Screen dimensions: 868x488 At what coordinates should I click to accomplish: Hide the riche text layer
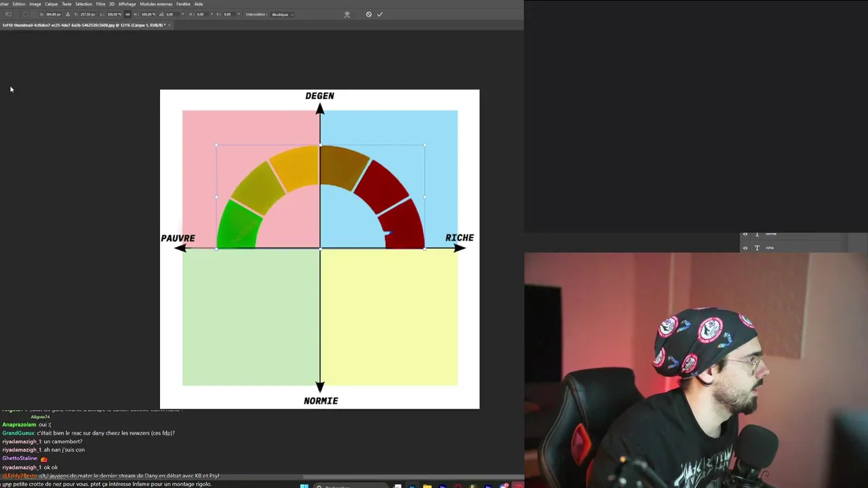point(745,248)
